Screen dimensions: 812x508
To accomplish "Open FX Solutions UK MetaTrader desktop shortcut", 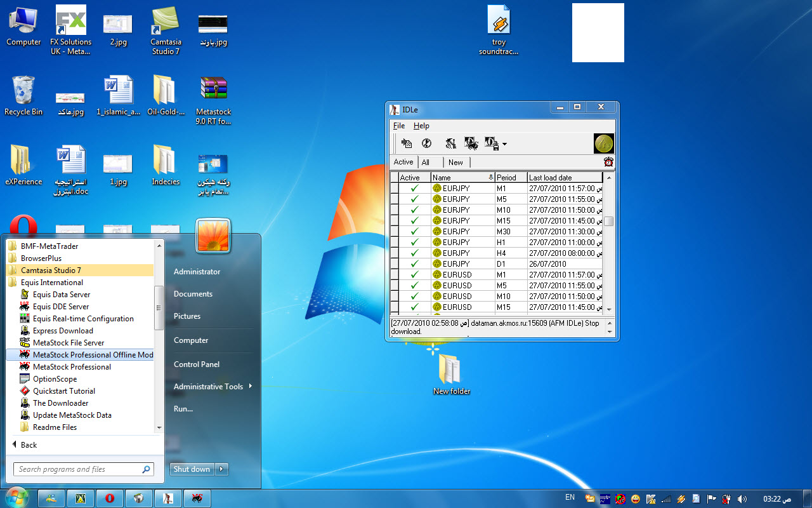I will click(x=71, y=29).
